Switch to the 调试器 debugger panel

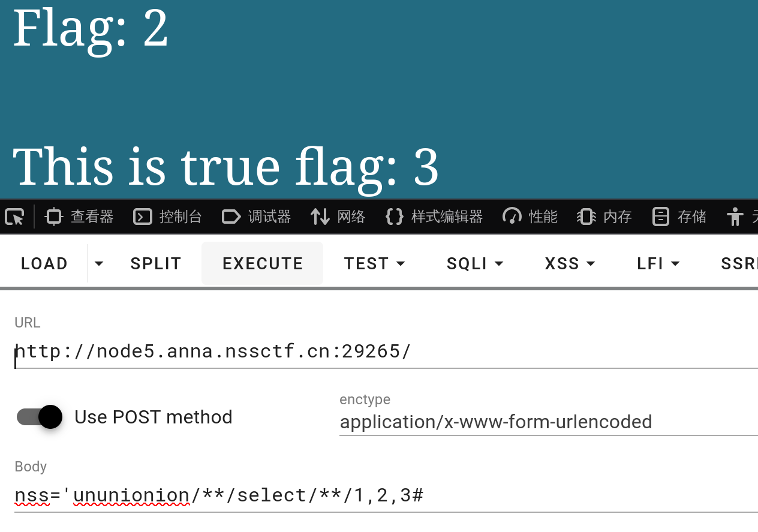coord(256,217)
